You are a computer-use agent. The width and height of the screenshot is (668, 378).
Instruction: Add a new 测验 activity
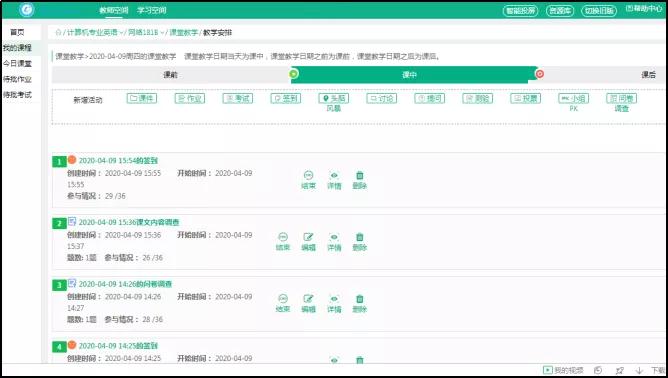(x=478, y=98)
